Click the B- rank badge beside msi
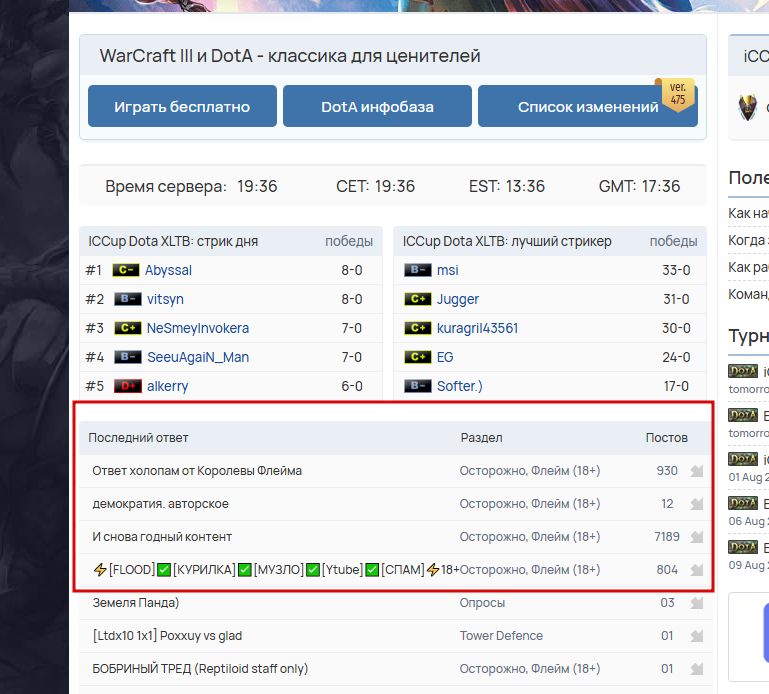Image resolution: width=769 pixels, height=694 pixels. pos(418,270)
